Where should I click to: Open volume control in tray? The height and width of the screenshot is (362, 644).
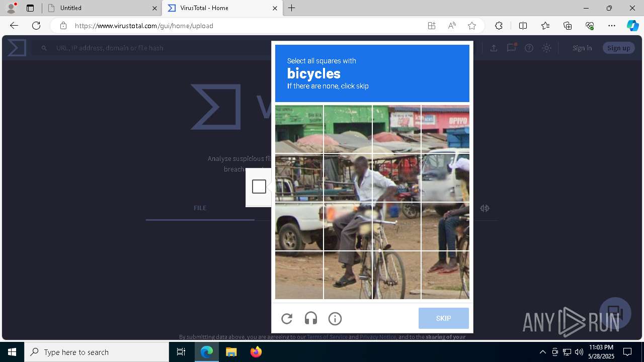point(579,352)
